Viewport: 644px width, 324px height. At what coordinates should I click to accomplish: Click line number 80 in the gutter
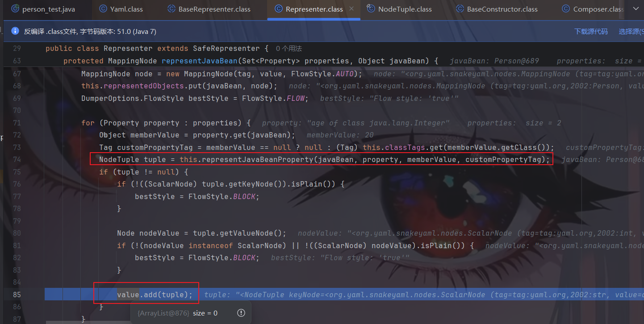tap(17, 233)
